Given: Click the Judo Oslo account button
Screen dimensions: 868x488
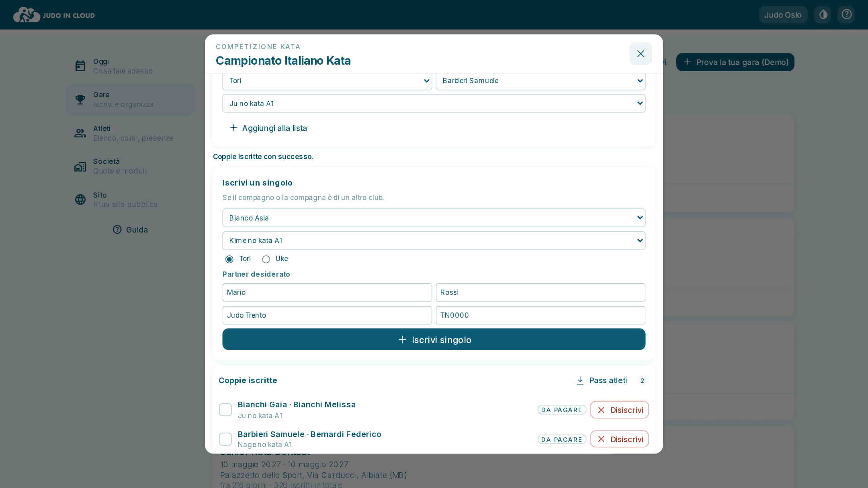Looking at the screenshot, I should tap(783, 15).
